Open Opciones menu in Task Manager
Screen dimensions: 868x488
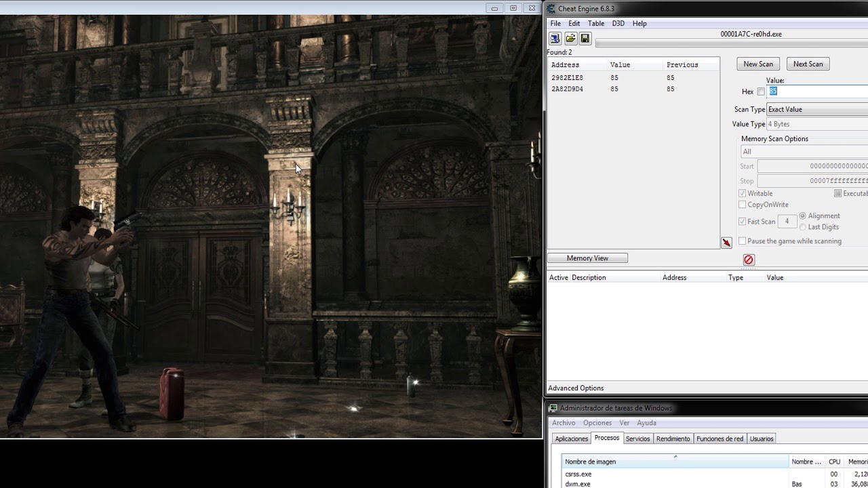pyautogui.click(x=597, y=423)
